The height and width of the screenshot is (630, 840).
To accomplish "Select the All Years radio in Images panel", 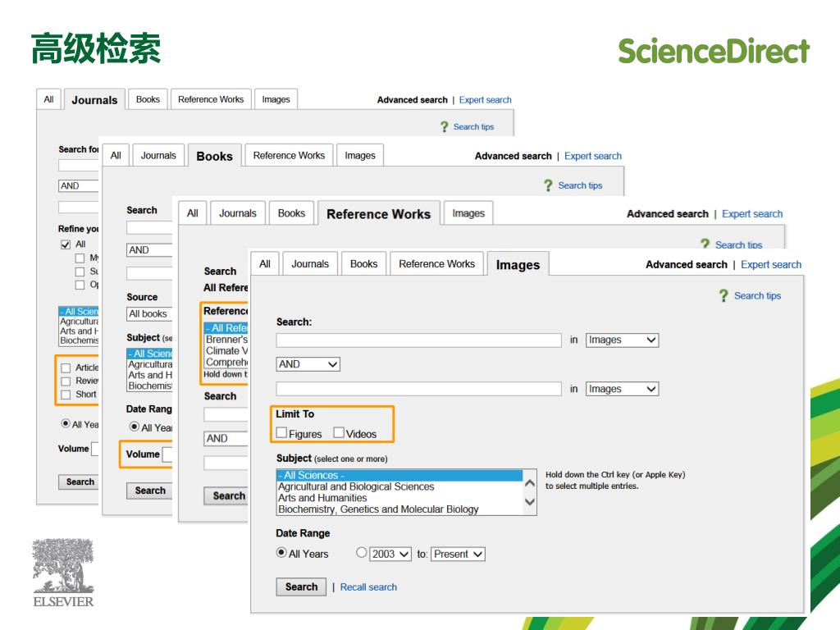I will tap(281, 552).
